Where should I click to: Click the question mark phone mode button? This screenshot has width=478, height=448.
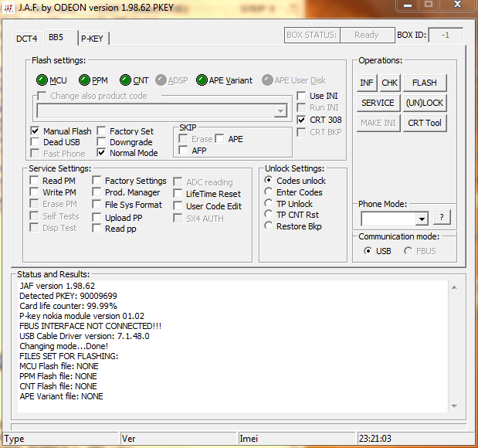coord(442,219)
